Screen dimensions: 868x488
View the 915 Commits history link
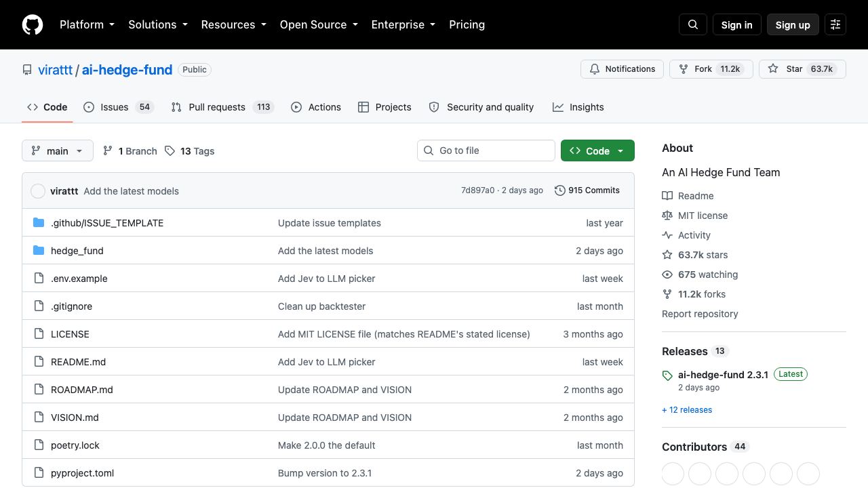pyautogui.click(x=587, y=190)
